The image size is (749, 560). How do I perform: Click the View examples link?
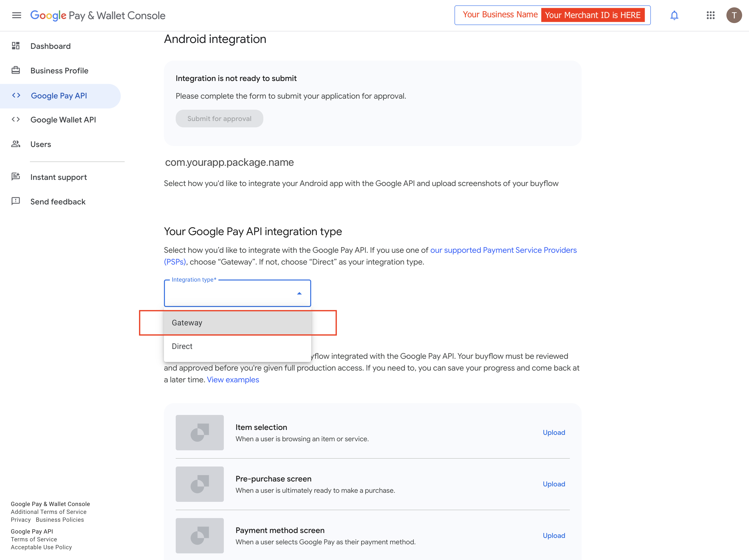[233, 380]
